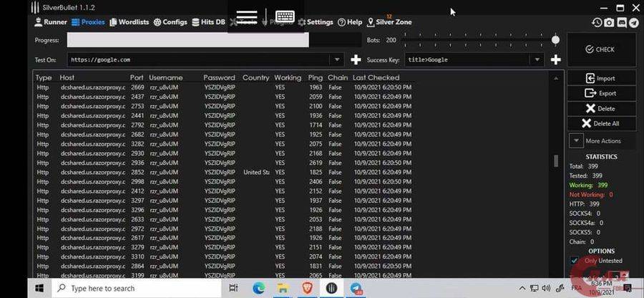644x298 pixels.
Task: Sort by the Last Checked column header
Action: point(376,77)
